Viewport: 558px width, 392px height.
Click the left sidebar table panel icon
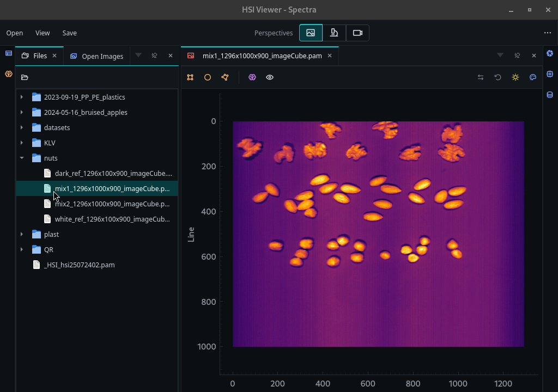(x=9, y=53)
